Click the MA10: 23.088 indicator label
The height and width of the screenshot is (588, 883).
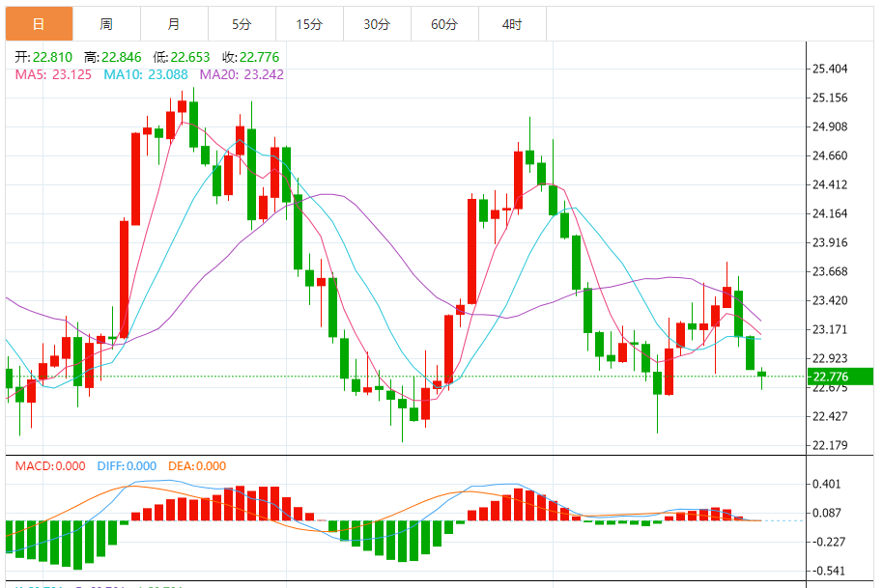coord(145,75)
